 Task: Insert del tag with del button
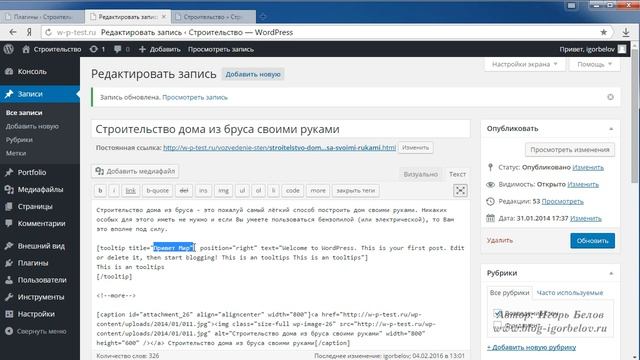184,191
